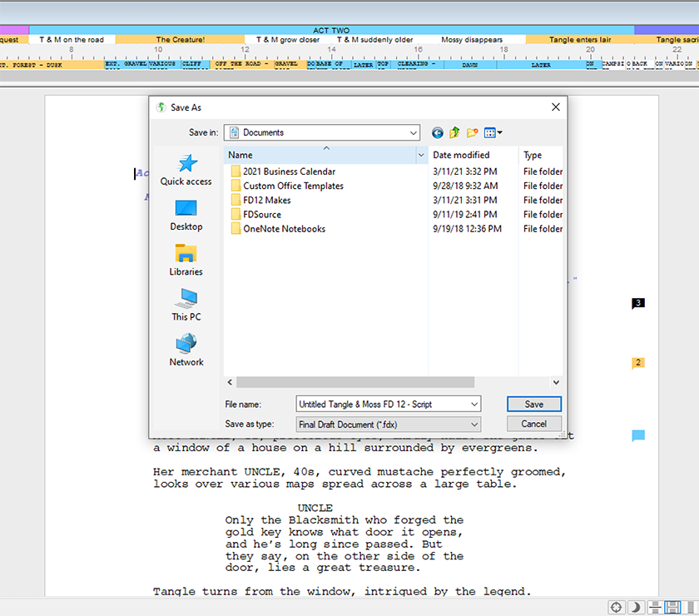The width and height of the screenshot is (699, 616).
Task: Select This PC in the sidebar
Action: 186,305
